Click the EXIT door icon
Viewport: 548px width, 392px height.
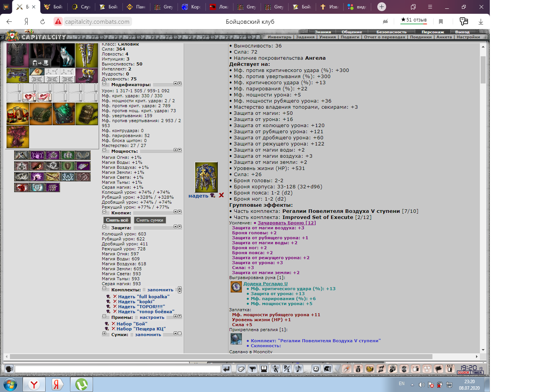tap(450, 369)
